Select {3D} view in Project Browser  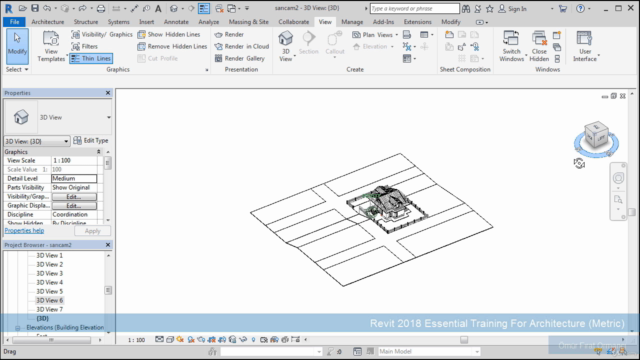coord(42,318)
